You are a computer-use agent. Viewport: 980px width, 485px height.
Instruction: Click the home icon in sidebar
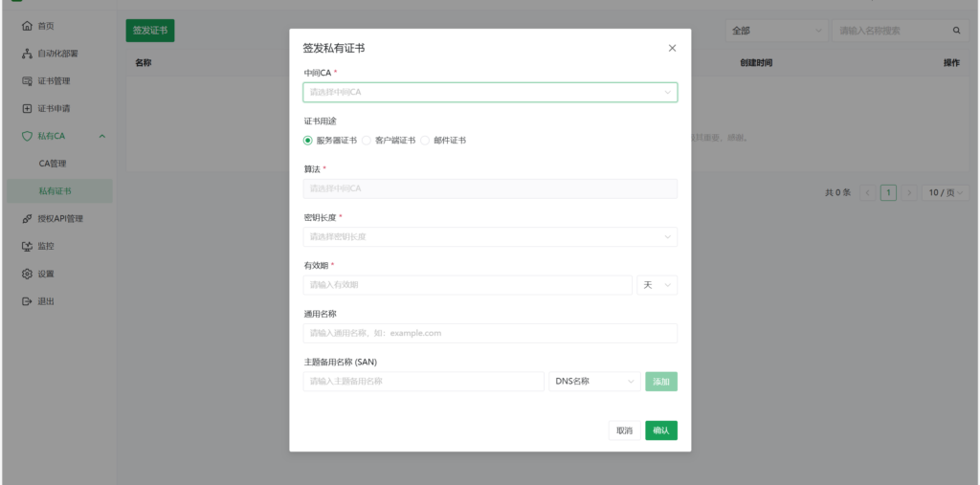click(26, 26)
